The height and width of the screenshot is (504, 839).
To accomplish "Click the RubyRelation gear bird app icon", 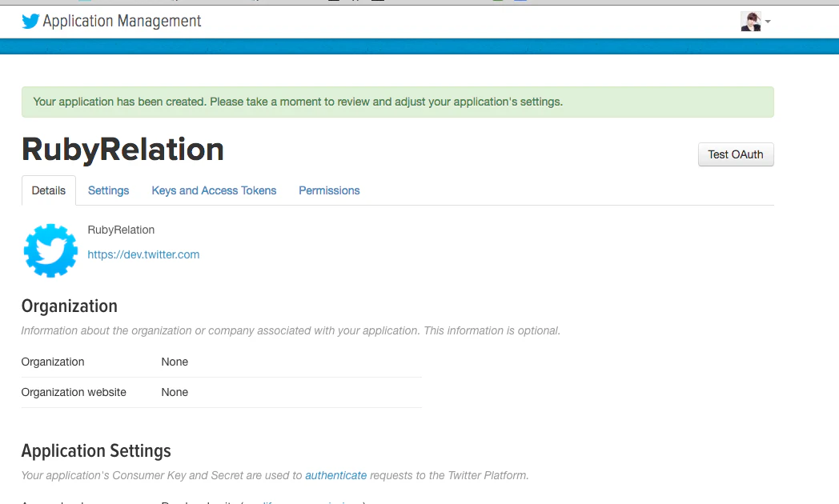I will pos(50,250).
